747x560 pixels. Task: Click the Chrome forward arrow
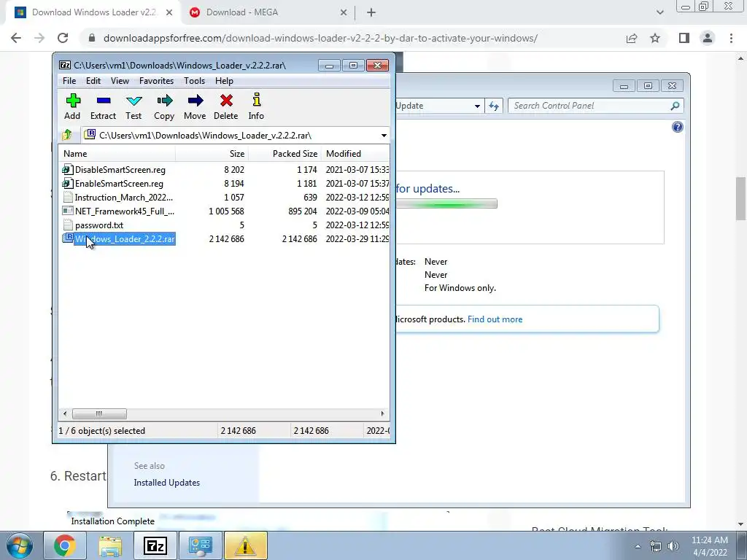click(x=39, y=38)
